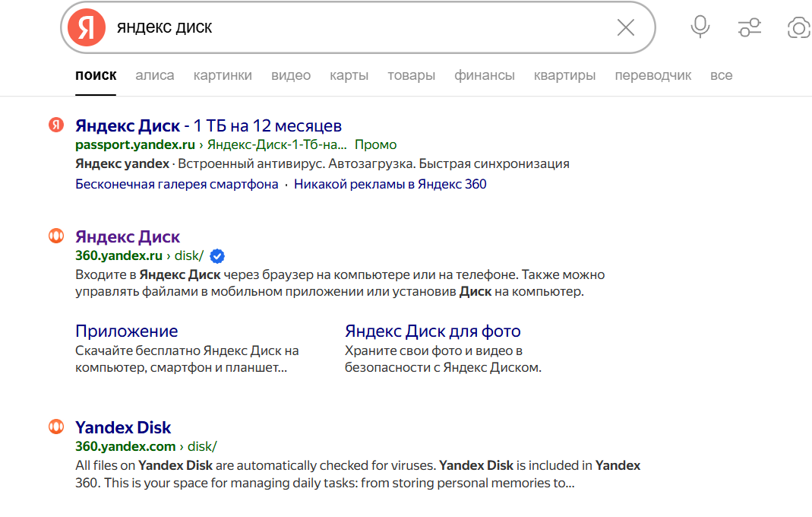Open the Yandex Disk English result title
Screen dimensions: 812x517
click(x=123, y=428)
